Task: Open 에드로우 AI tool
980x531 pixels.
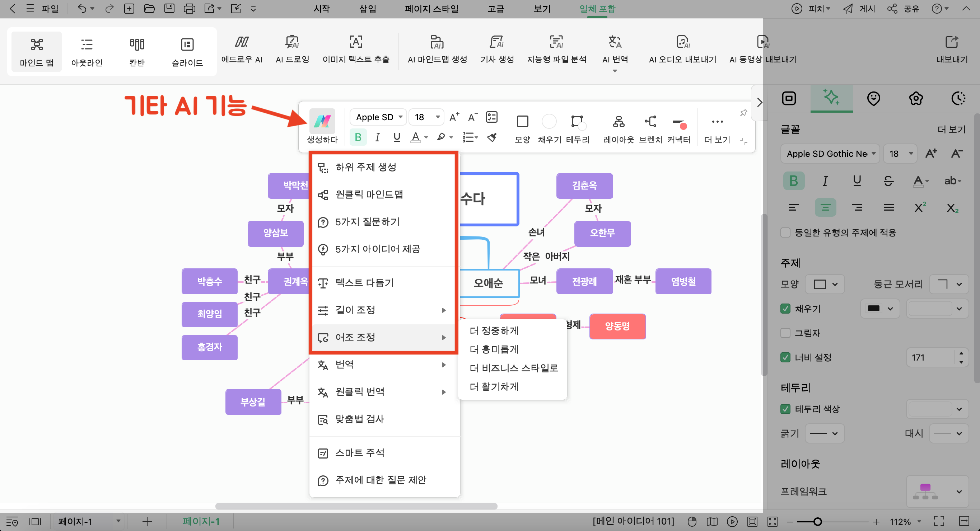Action: pyautogui.click(x=242, y=49)
